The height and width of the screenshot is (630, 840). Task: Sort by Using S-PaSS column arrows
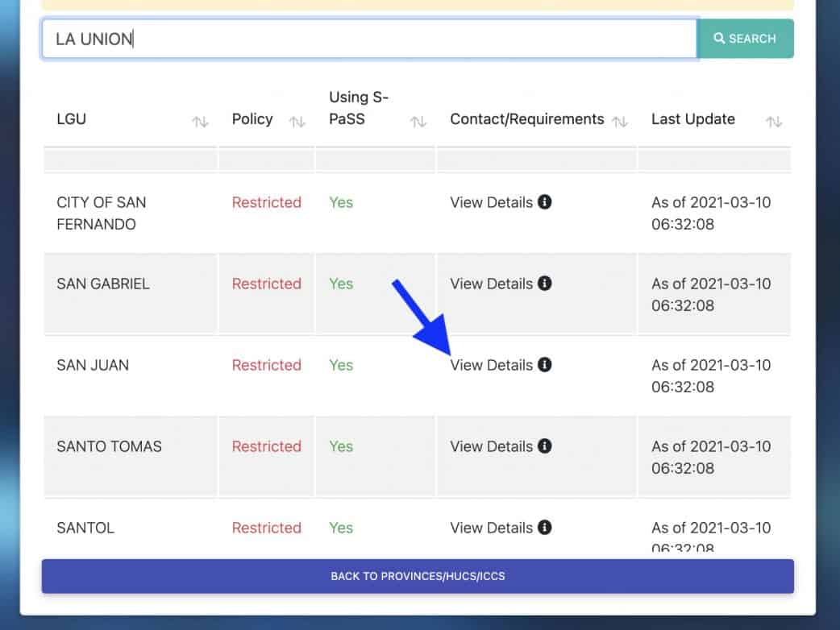[x=418, y=122]
